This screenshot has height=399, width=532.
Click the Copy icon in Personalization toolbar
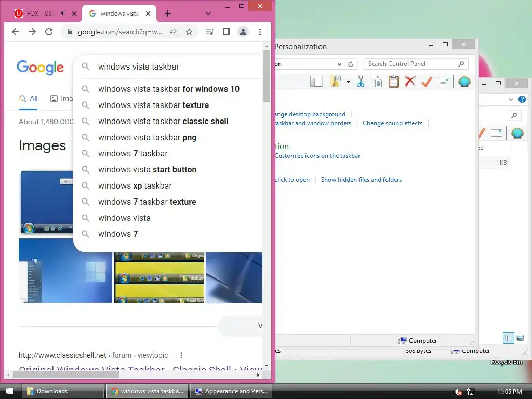[x=377, y=82]
